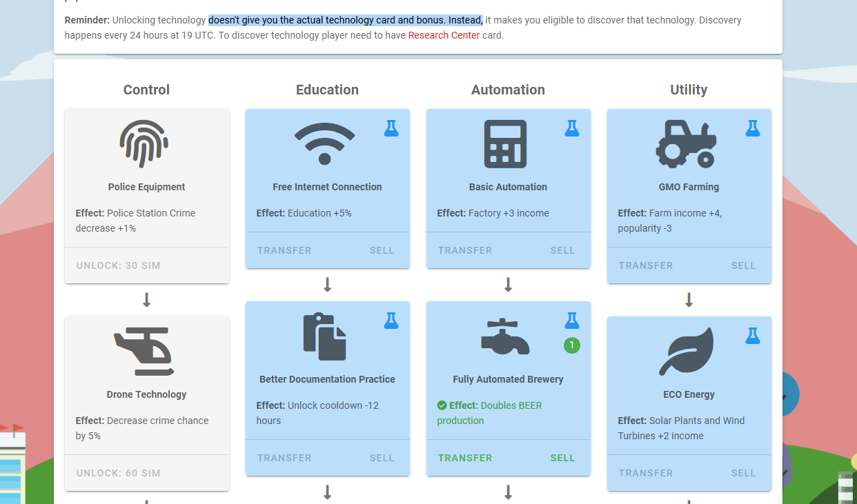Click the ECO Energy leaf icon
The height and width of the screenshot is (504, 857).
(x=686, y=351)
